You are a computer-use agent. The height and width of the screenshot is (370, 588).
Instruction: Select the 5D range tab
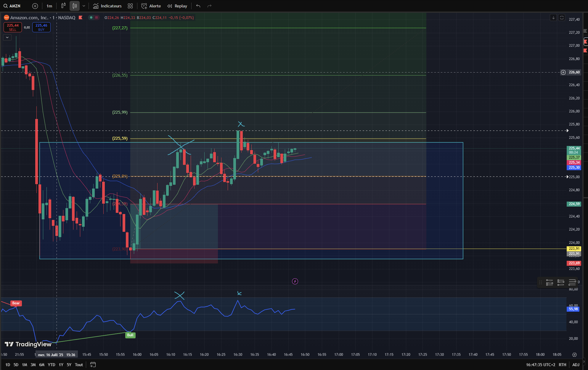pyautogui.click(x=16, y=365)
